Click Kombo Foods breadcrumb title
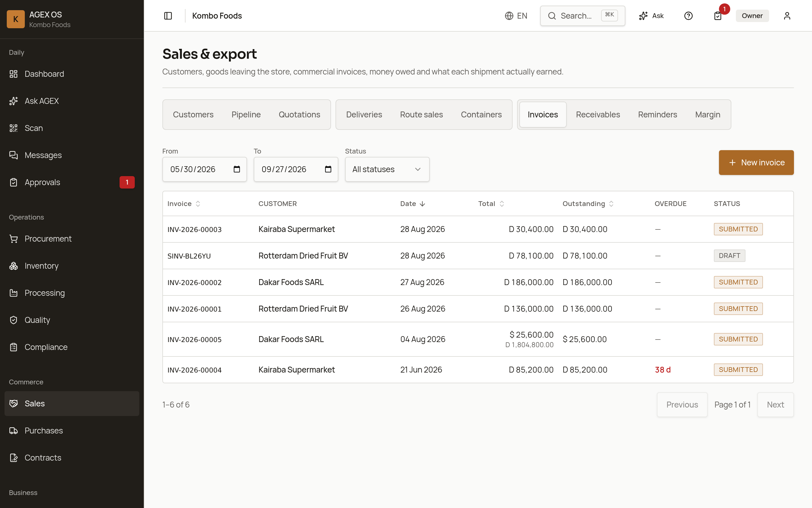The image size is (812, 508). point(217,16)
